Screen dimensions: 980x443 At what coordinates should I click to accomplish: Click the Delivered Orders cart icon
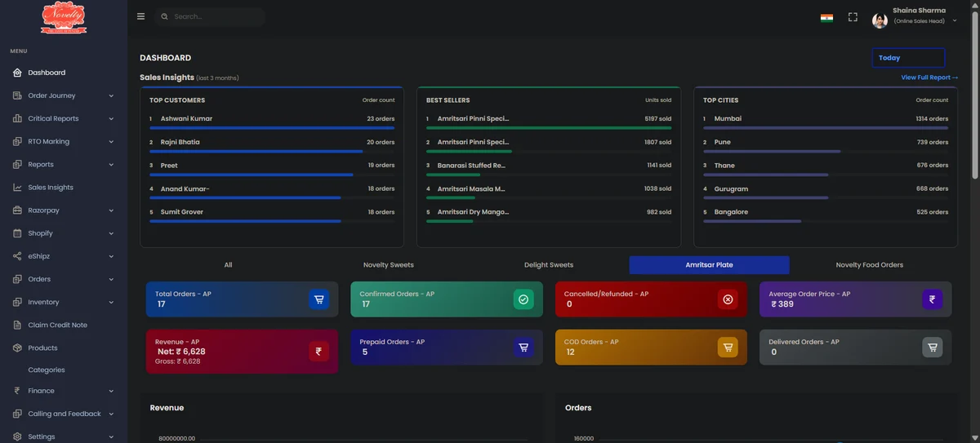933,348
